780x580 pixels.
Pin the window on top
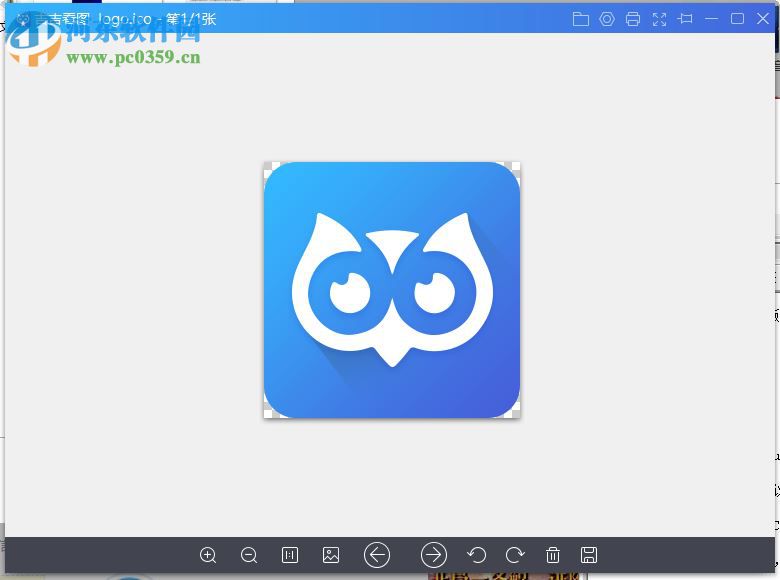[685, 19]
